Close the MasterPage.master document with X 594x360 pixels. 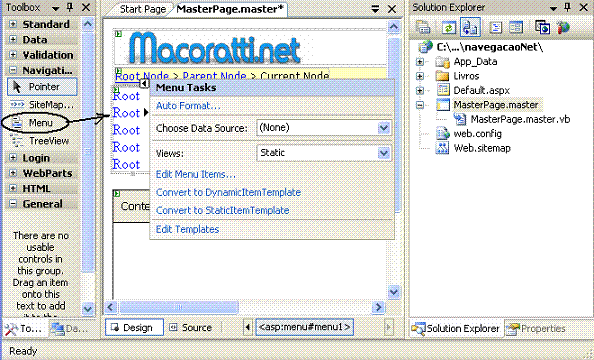click(392, 9)
